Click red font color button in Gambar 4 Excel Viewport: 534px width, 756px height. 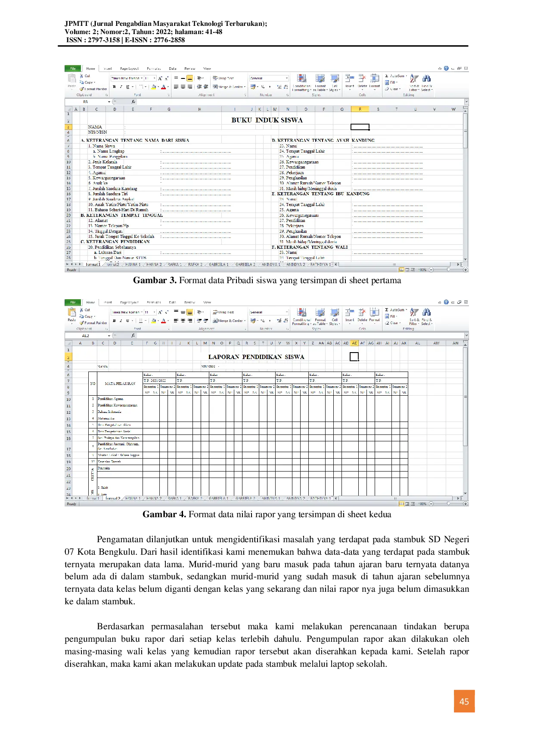tap(163, 321)
